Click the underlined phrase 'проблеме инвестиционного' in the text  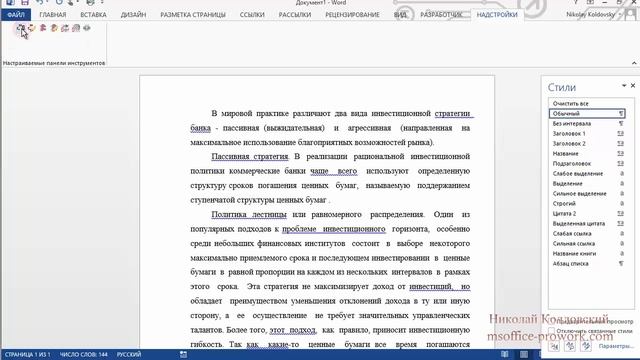click(x=334, y=229)
